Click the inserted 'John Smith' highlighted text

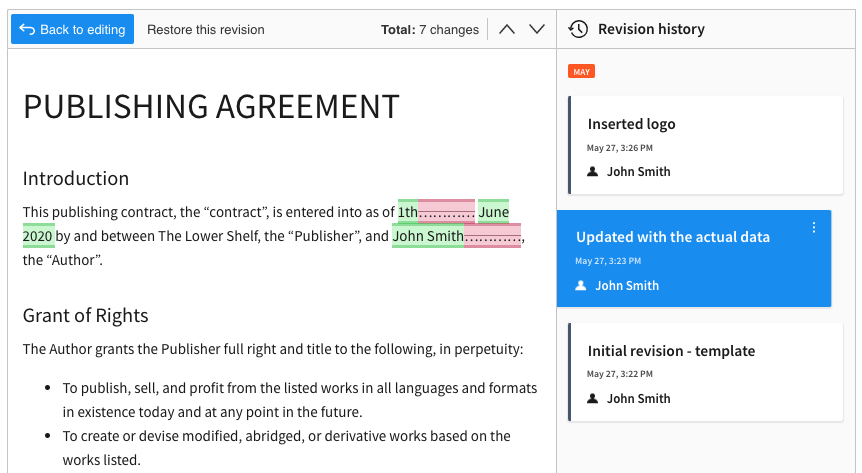click(428, 237)
